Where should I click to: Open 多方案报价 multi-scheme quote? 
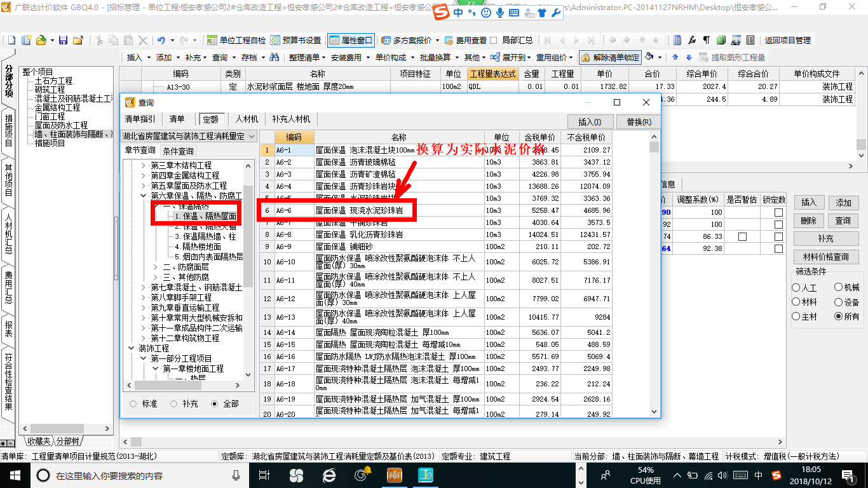(407, 40)
